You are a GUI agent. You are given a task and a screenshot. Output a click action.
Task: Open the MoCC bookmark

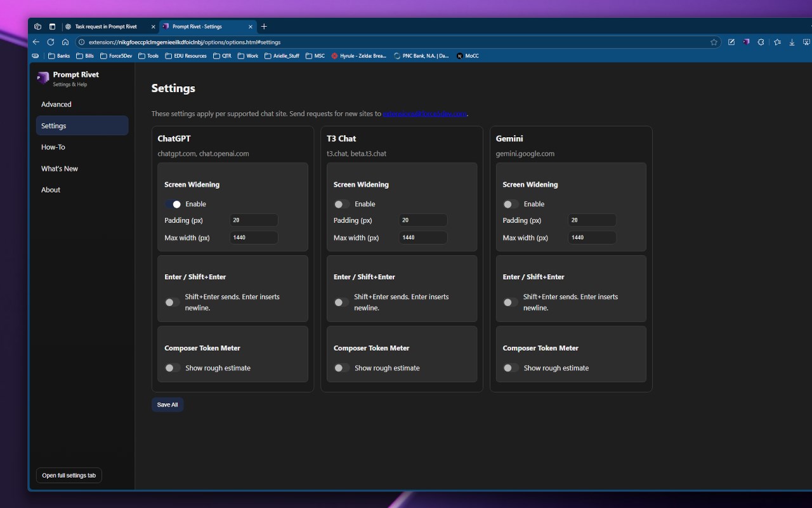click(468, 56)
